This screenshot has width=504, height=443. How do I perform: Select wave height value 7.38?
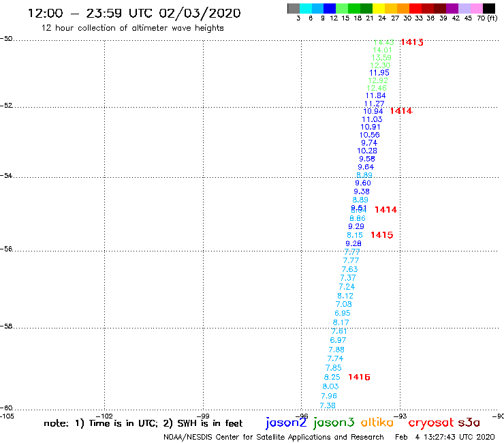point(328,406)
